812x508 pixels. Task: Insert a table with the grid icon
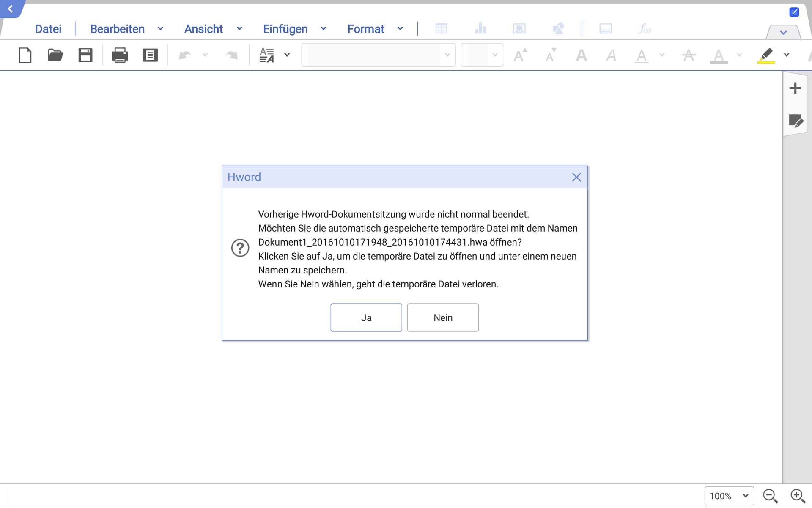pyautogui.click(x=441, y=29)
